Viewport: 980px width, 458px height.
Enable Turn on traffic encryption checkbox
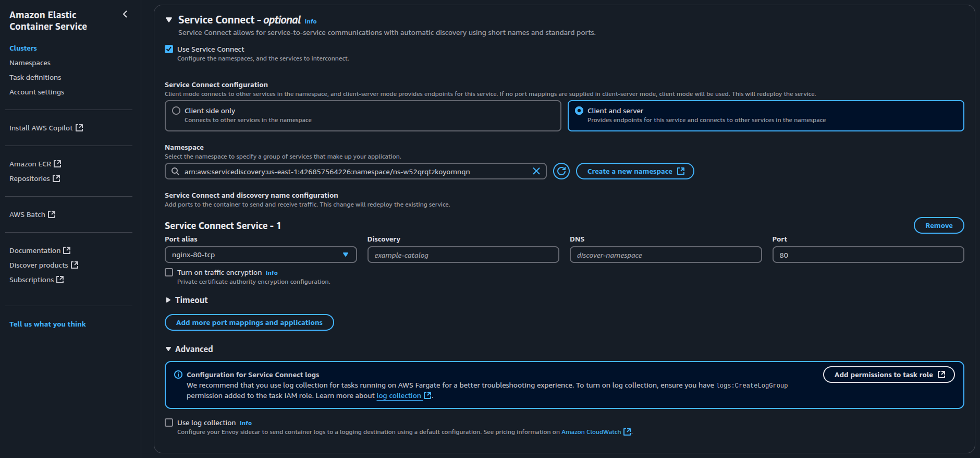pos(169,272)
